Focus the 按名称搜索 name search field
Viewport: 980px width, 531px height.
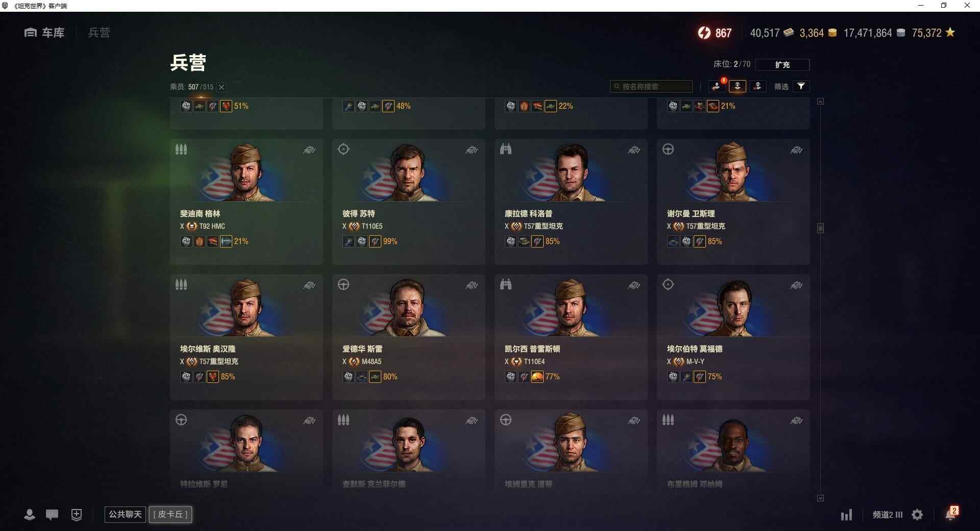coord(651,86)
